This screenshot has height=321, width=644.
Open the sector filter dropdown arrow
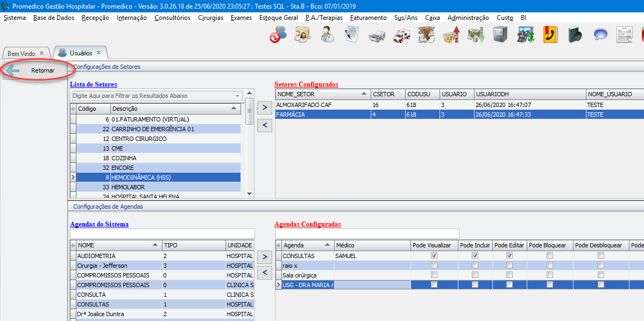(237, 96)
